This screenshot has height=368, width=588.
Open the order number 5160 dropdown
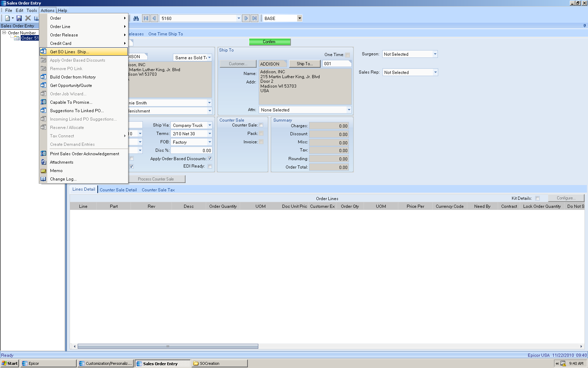(239, 18)
